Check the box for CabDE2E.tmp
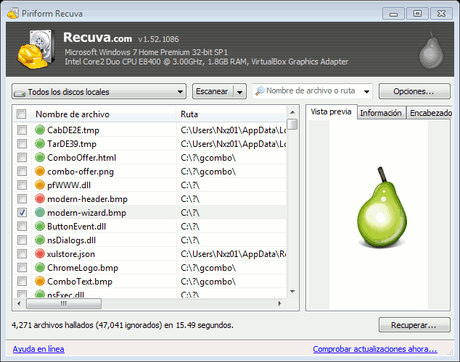The image size is (460, 362). [22, 130]
